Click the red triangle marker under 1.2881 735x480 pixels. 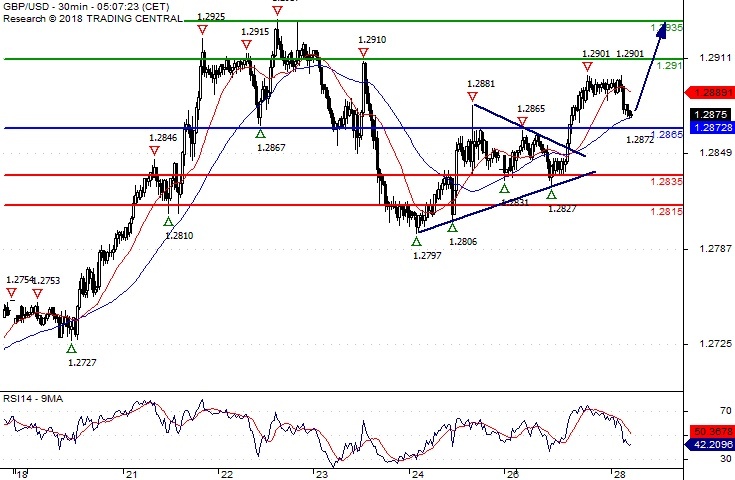point(472,97)
